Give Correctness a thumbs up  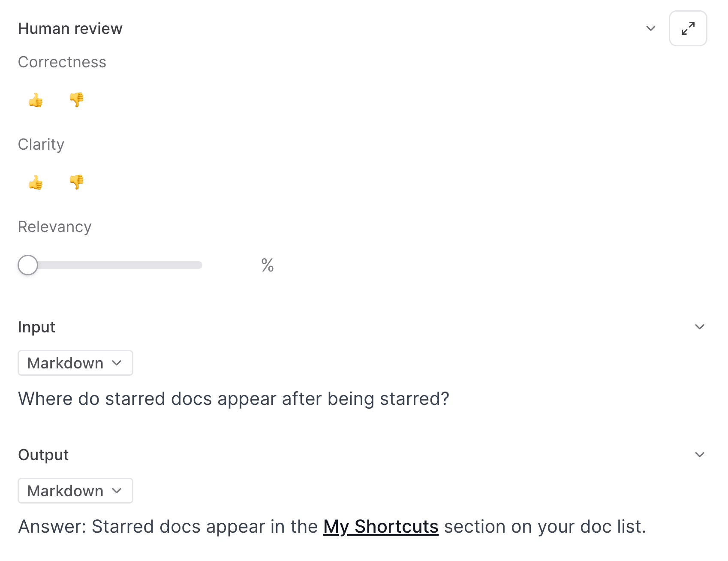[x=36, y=100]
